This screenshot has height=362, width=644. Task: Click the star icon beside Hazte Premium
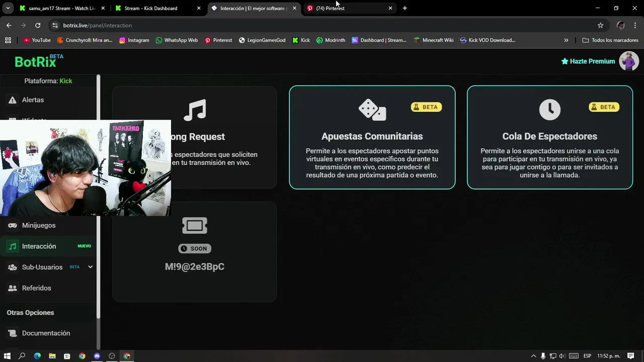[565, 61]
